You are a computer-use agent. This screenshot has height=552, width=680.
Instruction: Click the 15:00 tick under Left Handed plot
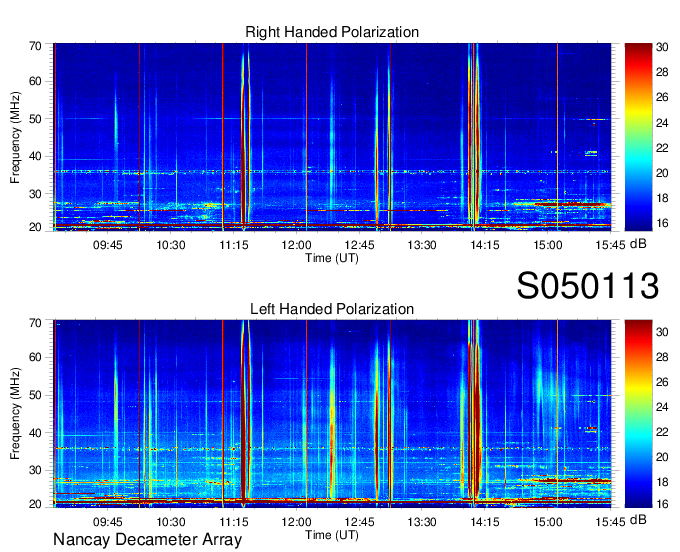pos(548,522)
